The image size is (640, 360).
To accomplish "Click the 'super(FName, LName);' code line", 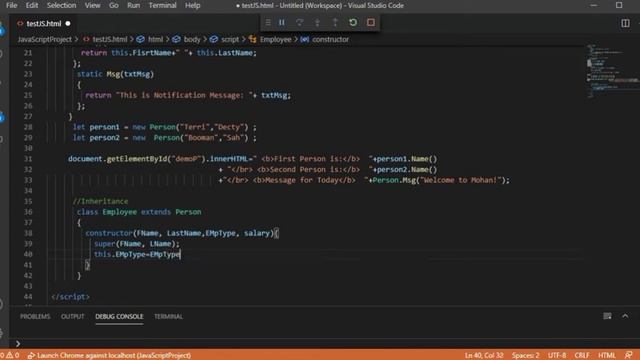I will point(137,244).
